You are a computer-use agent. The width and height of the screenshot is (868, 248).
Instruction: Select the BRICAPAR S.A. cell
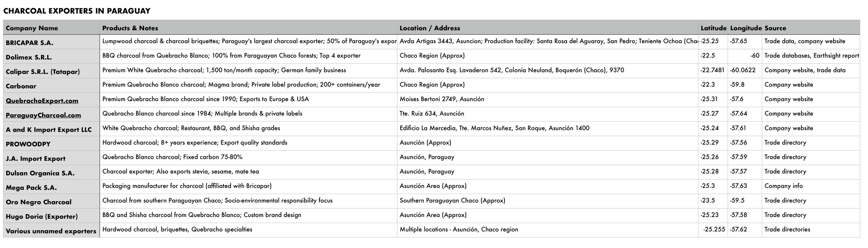tap(51, 42)
